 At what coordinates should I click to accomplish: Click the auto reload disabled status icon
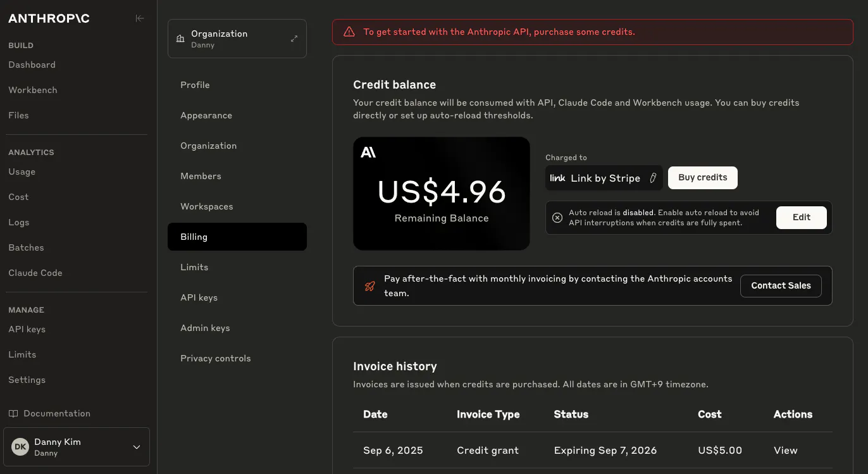(557, 218)
